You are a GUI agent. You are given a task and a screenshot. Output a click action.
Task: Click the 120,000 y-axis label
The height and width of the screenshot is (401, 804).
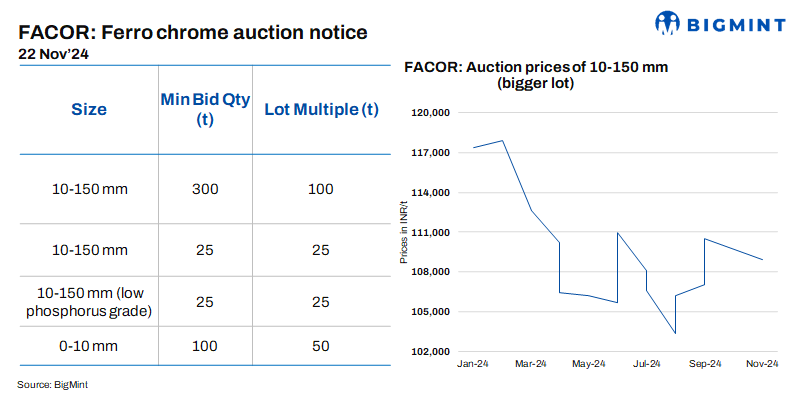[x=433, y=113]
